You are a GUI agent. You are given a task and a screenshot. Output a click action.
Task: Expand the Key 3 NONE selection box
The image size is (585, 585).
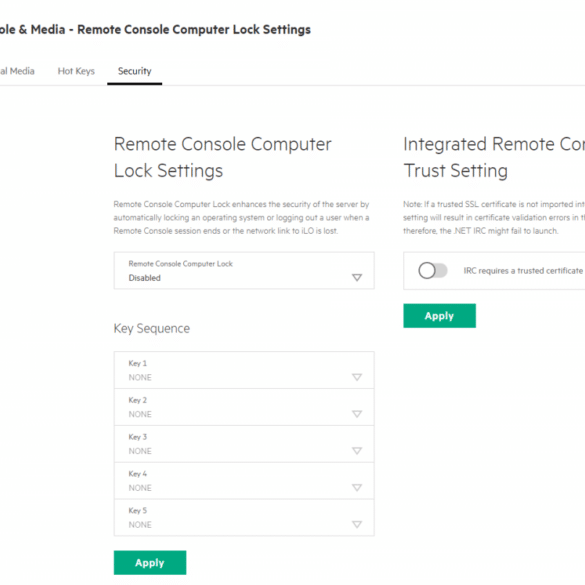[x=244, y=444]
